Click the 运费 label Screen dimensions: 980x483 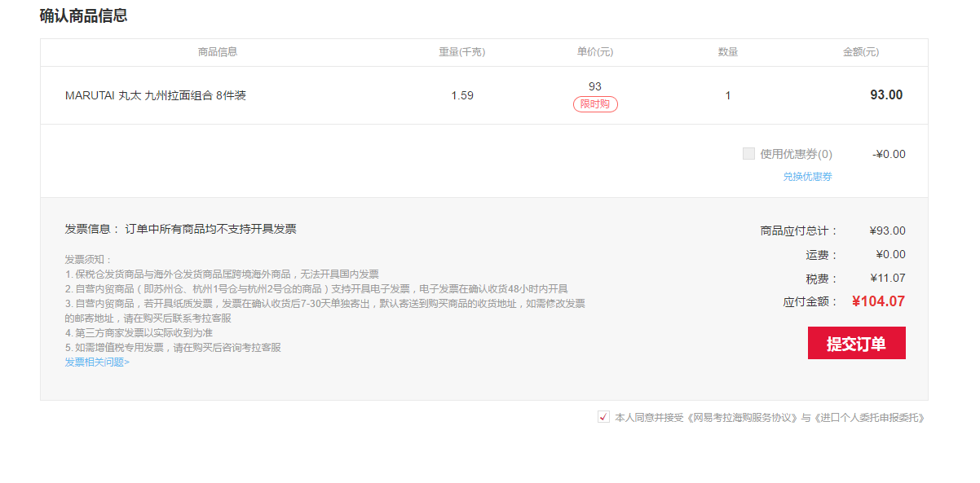(822, 255)
